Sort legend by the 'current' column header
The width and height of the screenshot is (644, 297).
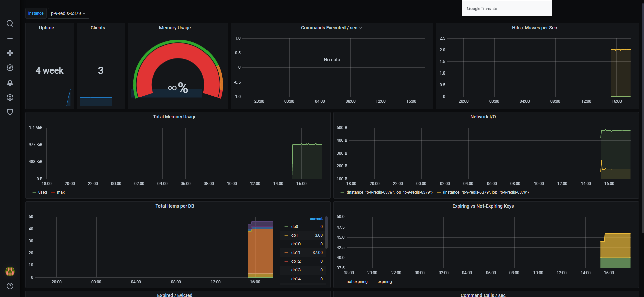(x=316, y=219)
